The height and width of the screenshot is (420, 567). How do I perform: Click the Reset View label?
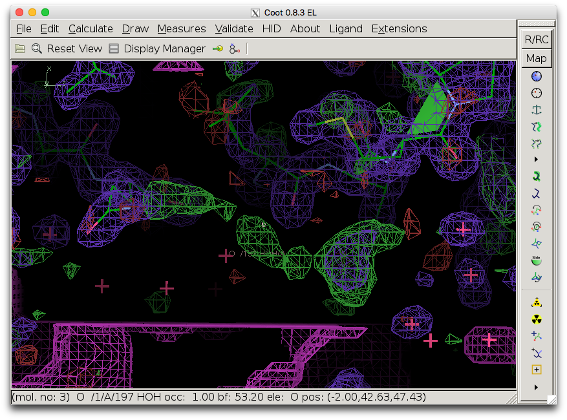coord(75,48)
